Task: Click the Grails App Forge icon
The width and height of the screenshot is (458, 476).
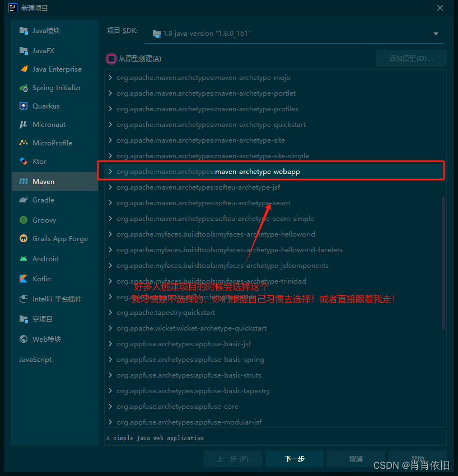Action: click(24, 238)
